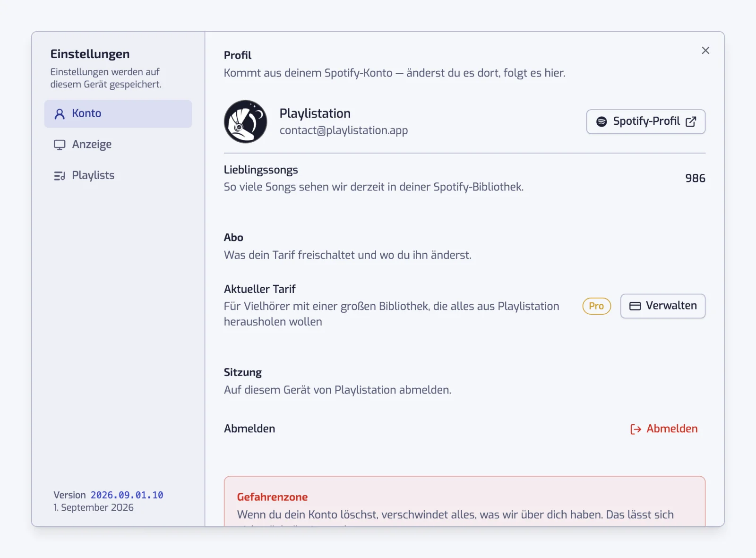The image size is (756, 558).
Task: Open the Spotify-Profil button
Action: (645, 122)
